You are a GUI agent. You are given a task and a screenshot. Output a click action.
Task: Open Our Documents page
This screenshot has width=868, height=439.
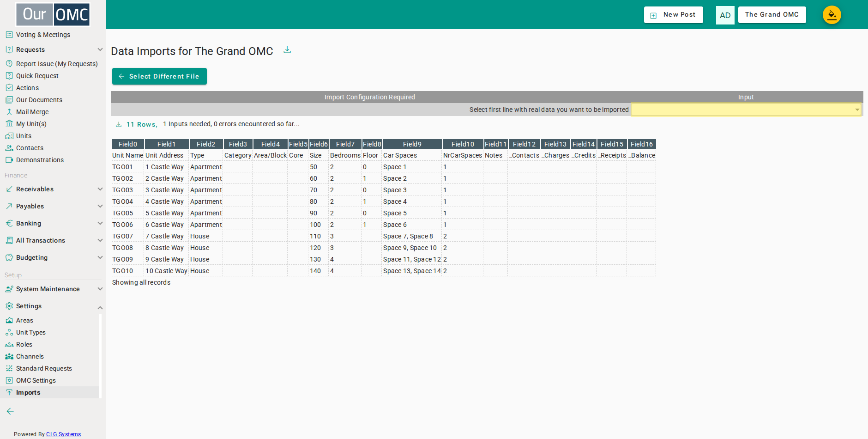pos(39,100)
